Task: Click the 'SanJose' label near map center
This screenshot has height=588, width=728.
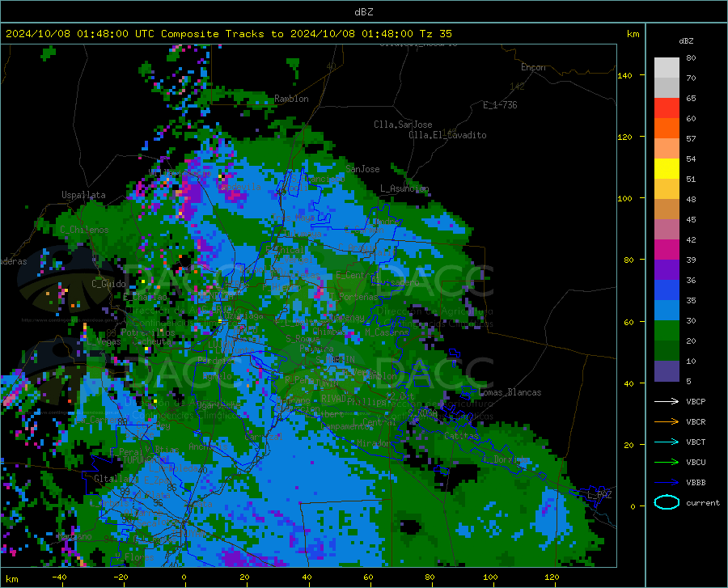Action: 362,169
